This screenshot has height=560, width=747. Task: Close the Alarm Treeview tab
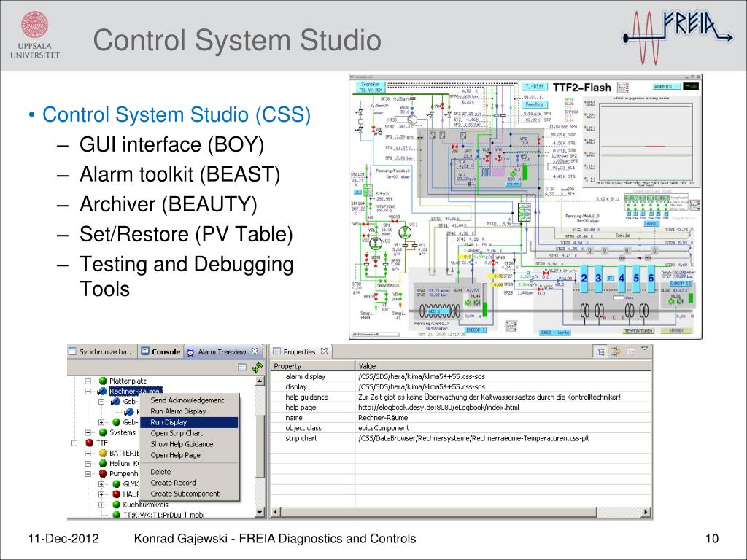pos(255,351)
